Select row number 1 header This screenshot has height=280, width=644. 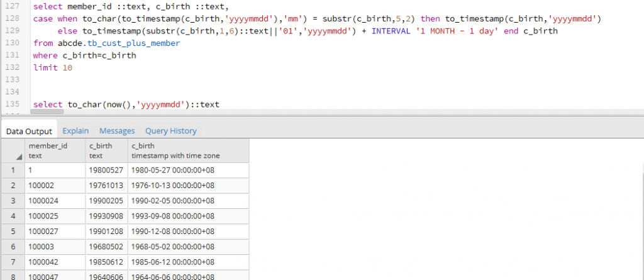point(13,171)
